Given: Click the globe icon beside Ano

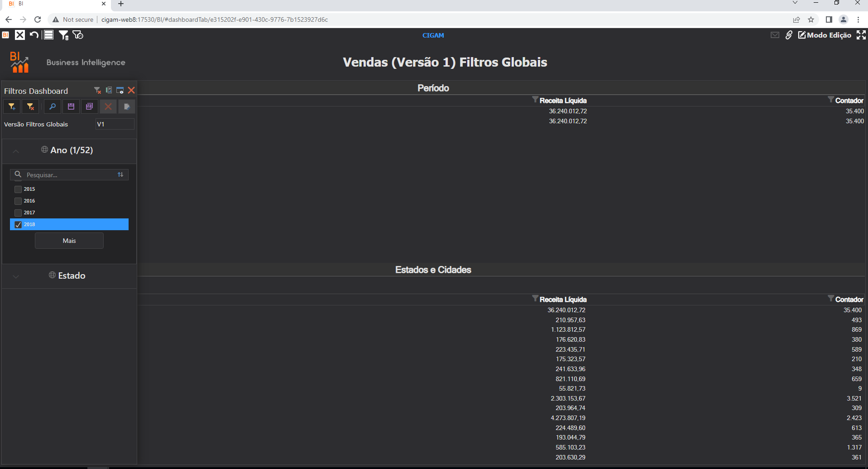Looking at the screenshot, I should (44, 150).
